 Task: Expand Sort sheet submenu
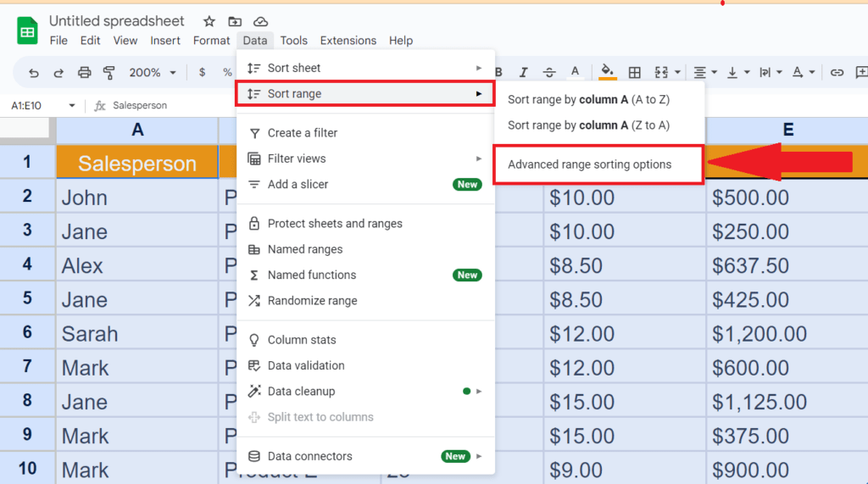[x=365, y=68]
